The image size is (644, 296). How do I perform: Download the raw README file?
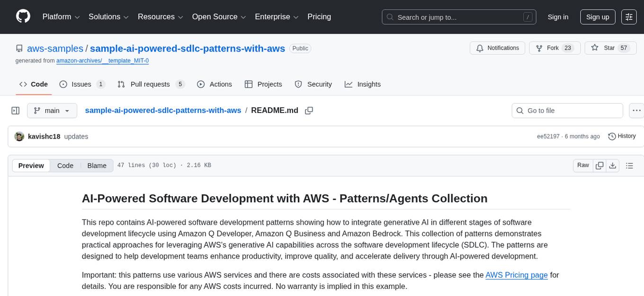coord(613,165)
